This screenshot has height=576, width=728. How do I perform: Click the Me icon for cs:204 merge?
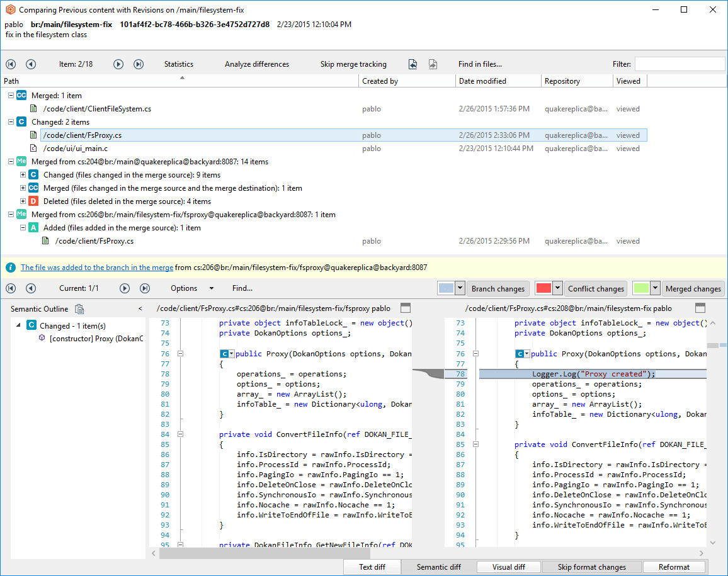tap(21, 162)
